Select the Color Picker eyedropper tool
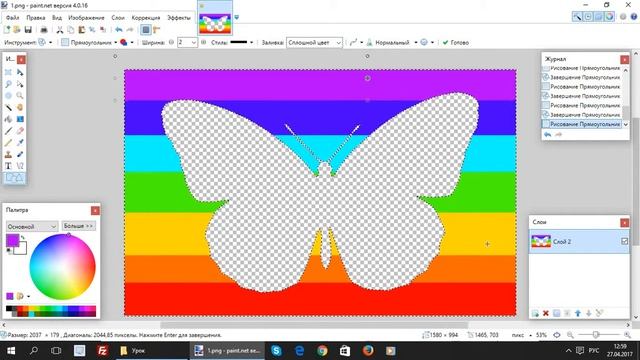 20,143
